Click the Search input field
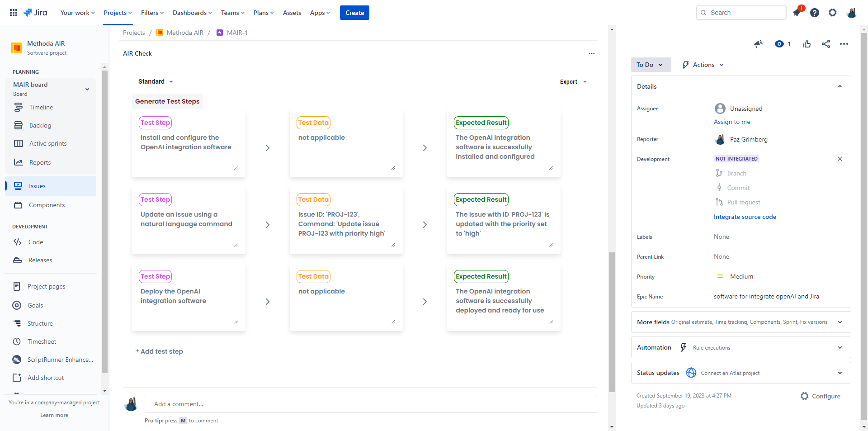Screen dimensions: 868x431 click(741, 13)
